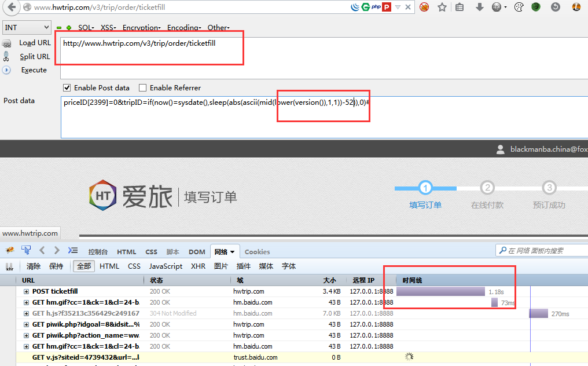588x366 pixels.
Task: Open the Encoding menu in HackBar
Action: [184, 28]
